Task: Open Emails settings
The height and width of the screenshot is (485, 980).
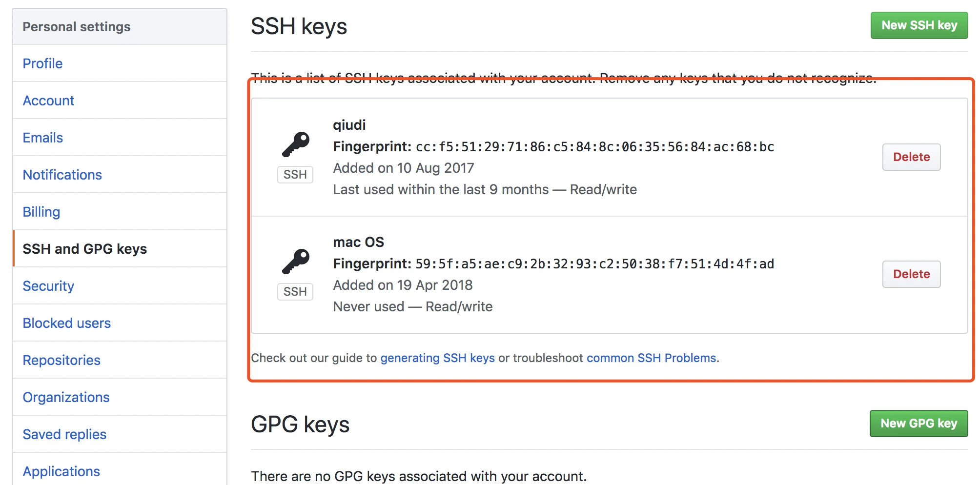Action: 120,138
